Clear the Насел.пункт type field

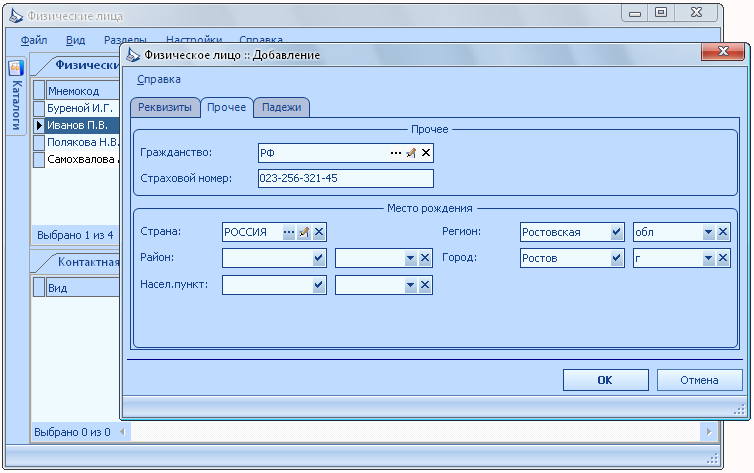pos(425,285)
